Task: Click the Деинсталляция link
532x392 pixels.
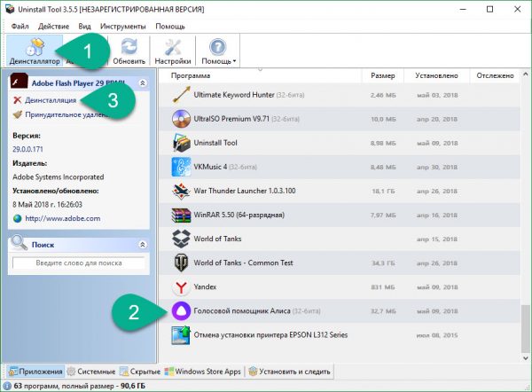Action: pos(51,100)
